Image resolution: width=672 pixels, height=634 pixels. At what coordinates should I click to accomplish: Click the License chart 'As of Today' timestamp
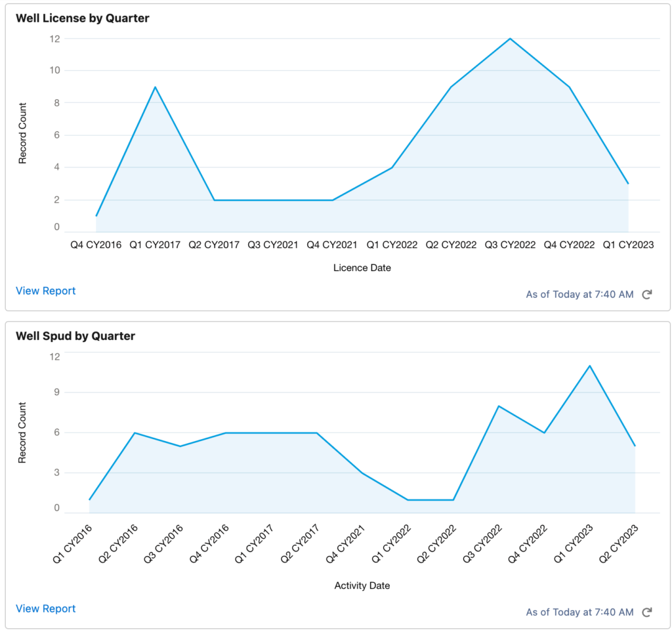[579, 295]
